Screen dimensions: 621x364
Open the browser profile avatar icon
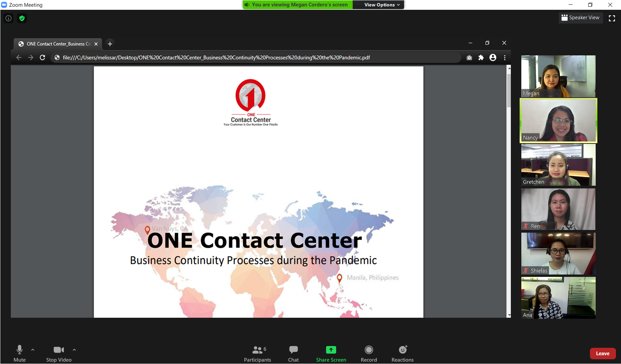coord(493,58)
